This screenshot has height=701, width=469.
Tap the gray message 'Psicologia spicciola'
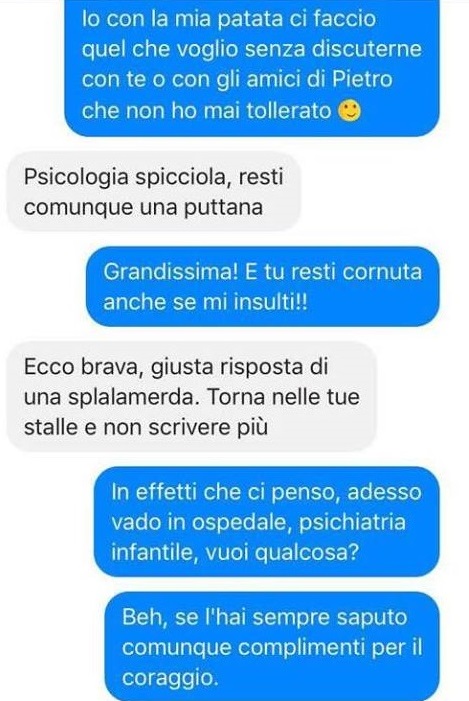[153, 192]
